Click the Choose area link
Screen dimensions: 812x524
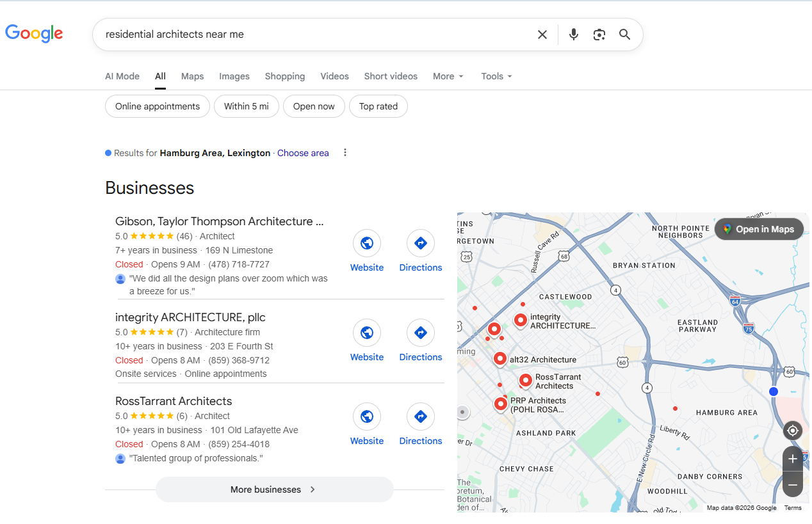click(303, 153)
